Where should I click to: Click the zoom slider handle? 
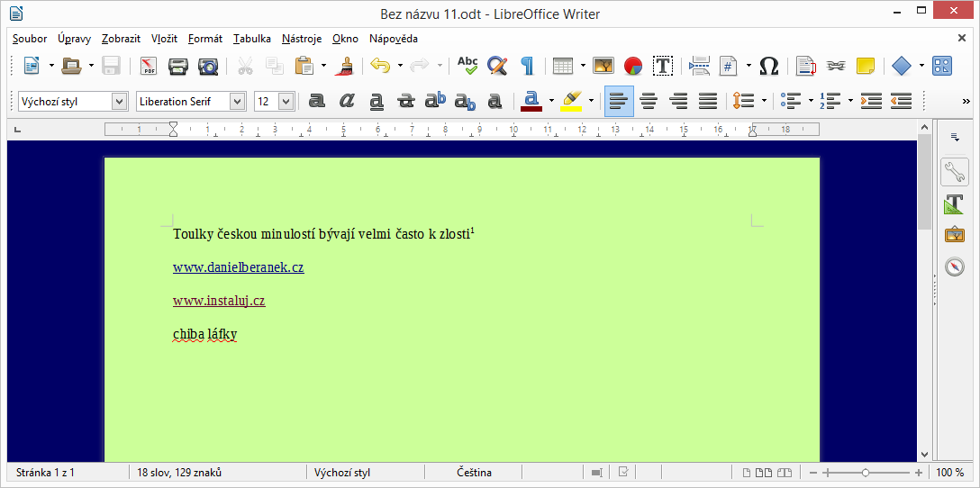coord(866,473)
